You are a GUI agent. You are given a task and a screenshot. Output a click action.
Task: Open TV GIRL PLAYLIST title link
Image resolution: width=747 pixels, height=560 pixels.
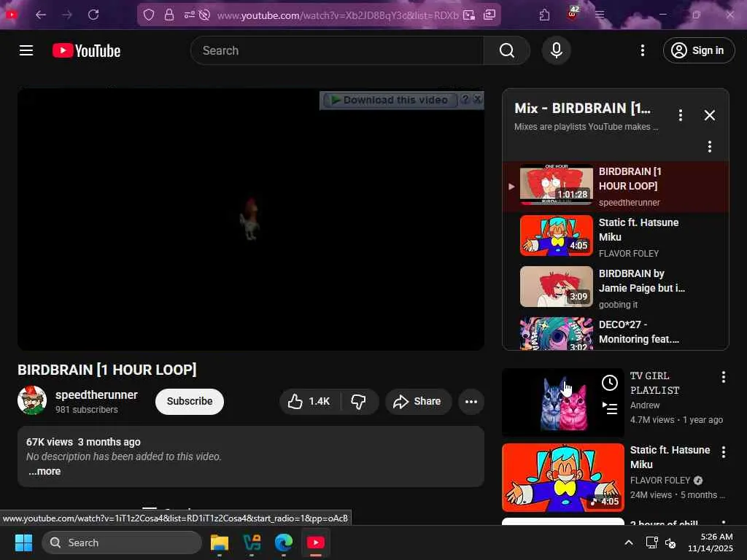(654, 383)
